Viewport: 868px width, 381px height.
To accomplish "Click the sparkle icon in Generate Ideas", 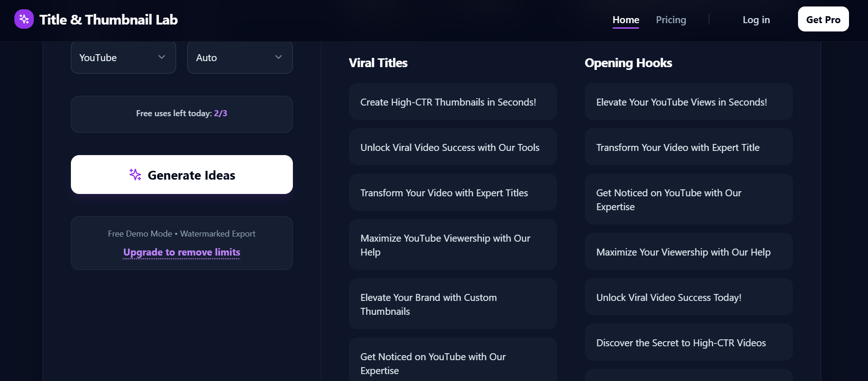I will (135, 175).
